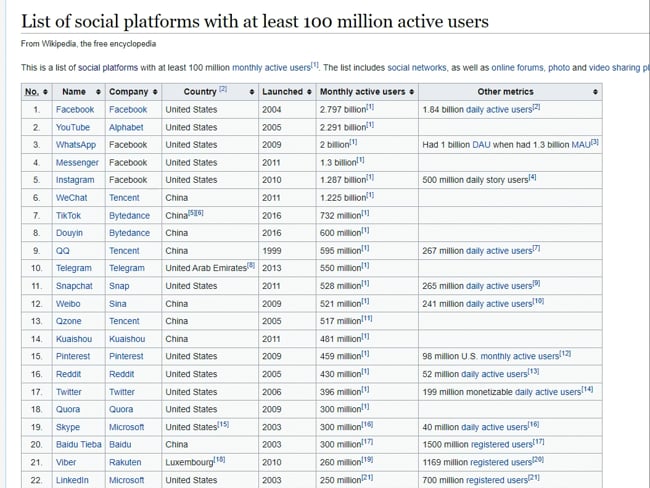Open the social platforms link in intro

coord(108,68)
